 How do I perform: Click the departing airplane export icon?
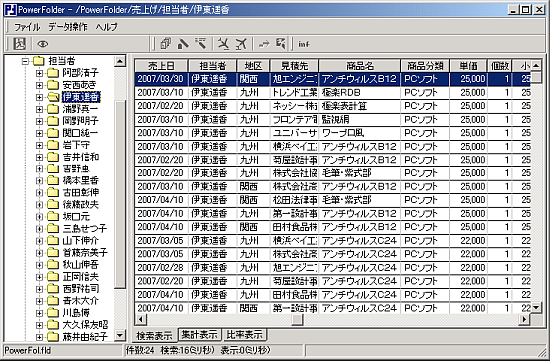[x=241, y=44]
